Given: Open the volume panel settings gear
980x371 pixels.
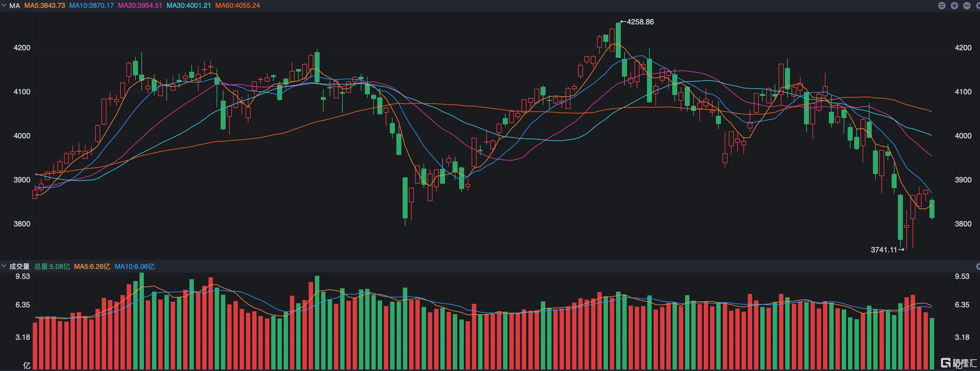Looking at the screenshot, I should (x=978, y=266).
